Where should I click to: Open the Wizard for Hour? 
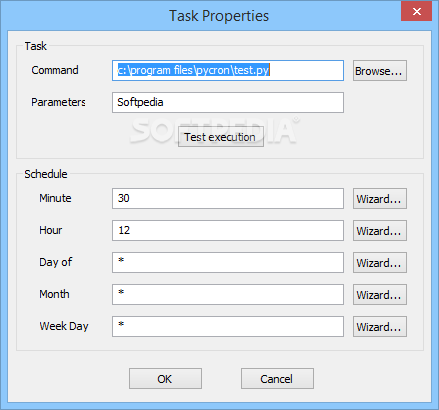380,230
